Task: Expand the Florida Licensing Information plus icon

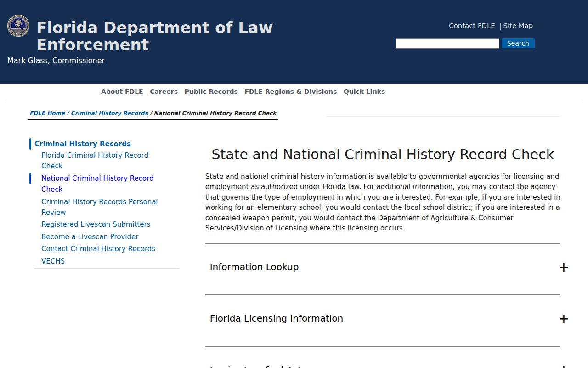Action: [x=564, y=319]
